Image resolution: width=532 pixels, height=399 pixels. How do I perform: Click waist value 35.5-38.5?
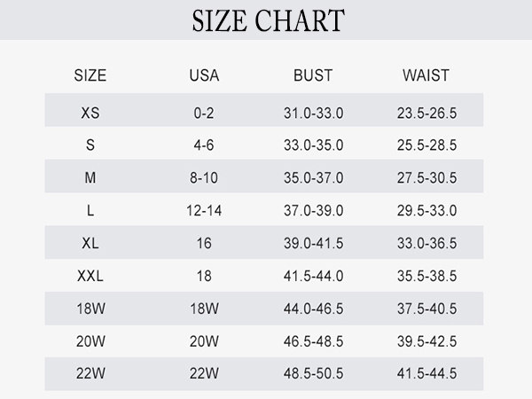tap(426, 276)
